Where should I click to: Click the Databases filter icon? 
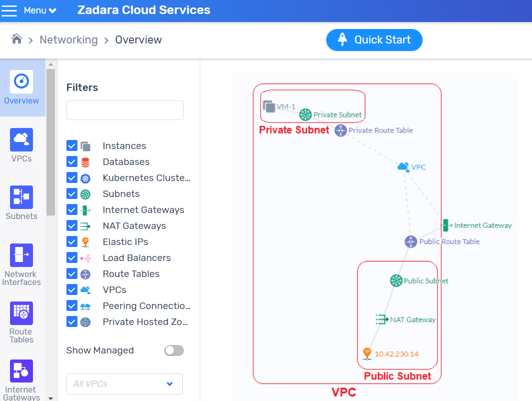click(85, 162)
